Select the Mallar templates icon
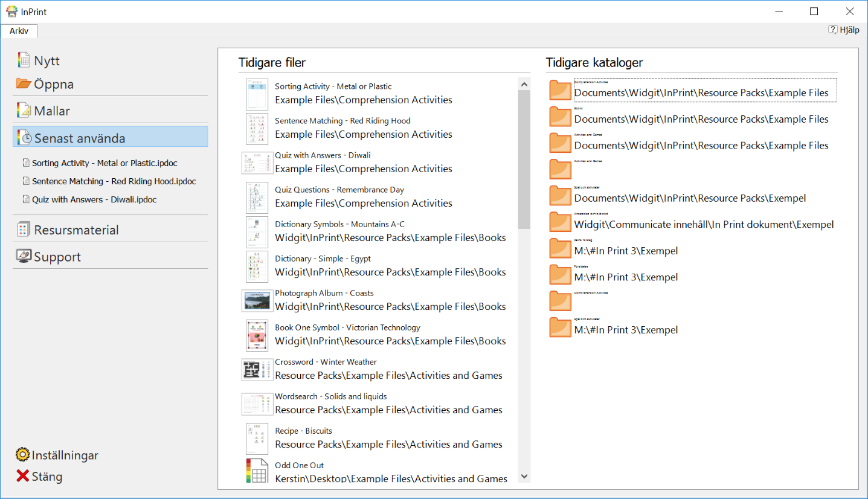Image resolution: width=868 pixels, height=499 pixels. pos(24,111)
